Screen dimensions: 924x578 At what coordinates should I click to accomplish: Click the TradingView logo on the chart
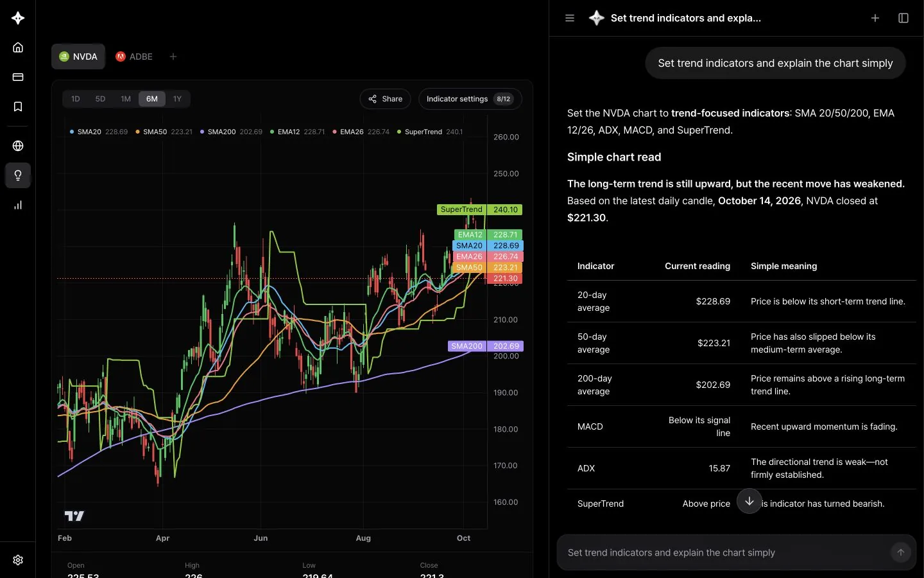(x=74, y=516)
